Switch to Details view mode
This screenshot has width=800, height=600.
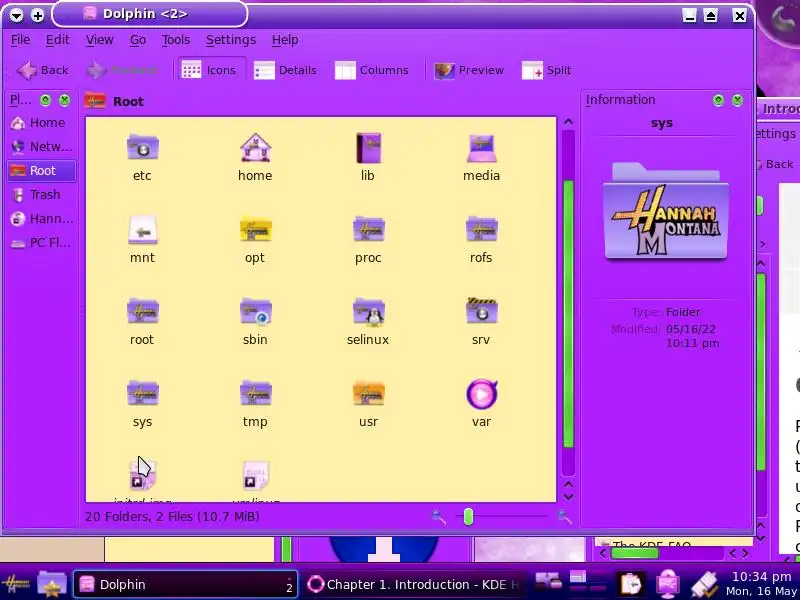pyautogui.click(x=285, y=70)
